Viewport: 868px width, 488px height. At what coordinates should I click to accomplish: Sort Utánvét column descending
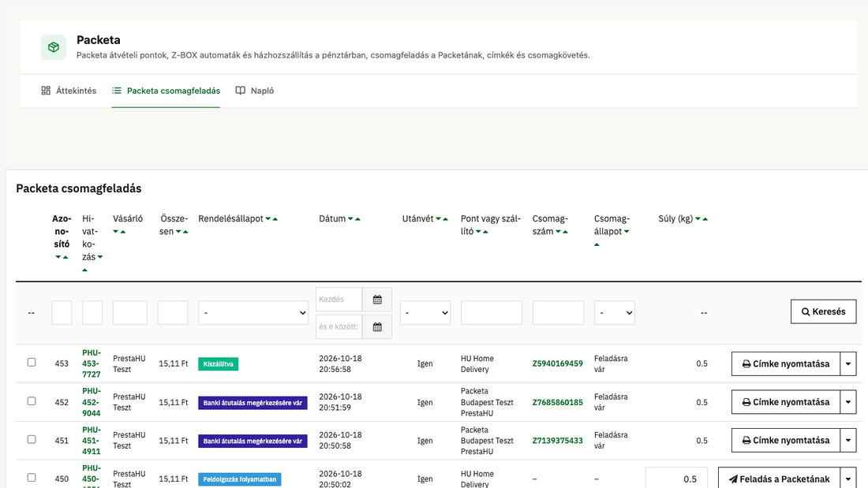[x=439, y=219]
